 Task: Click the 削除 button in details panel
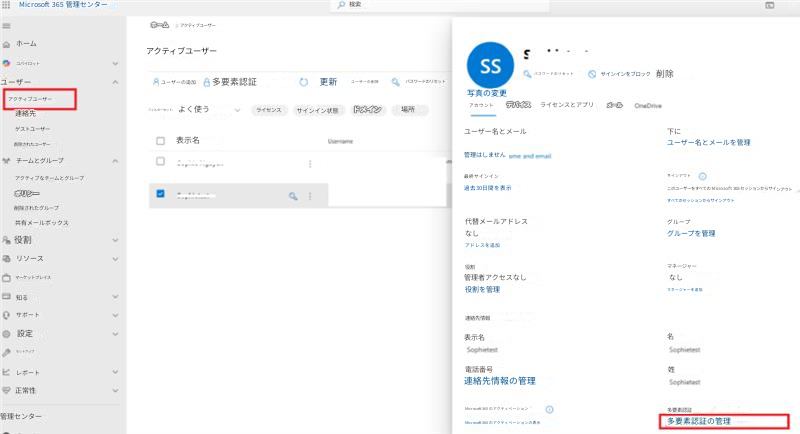[x=665, y=74]
